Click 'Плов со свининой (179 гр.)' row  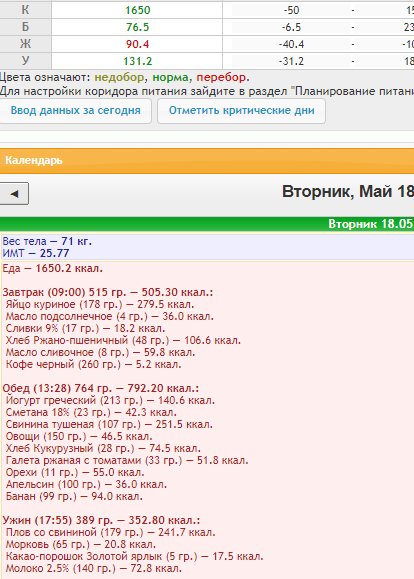click(110, 533)
